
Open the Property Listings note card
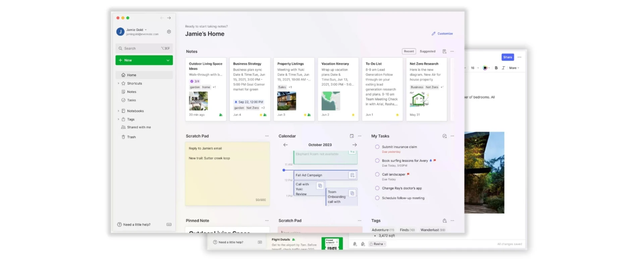294,89
